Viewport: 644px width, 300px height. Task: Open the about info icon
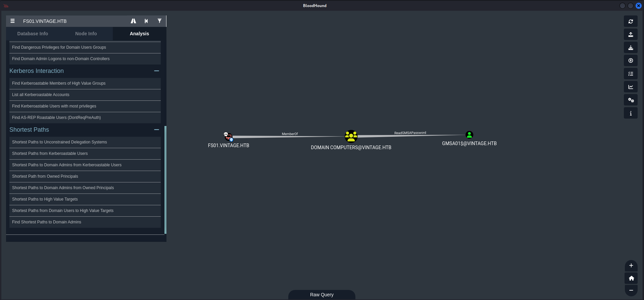[631, 113]
